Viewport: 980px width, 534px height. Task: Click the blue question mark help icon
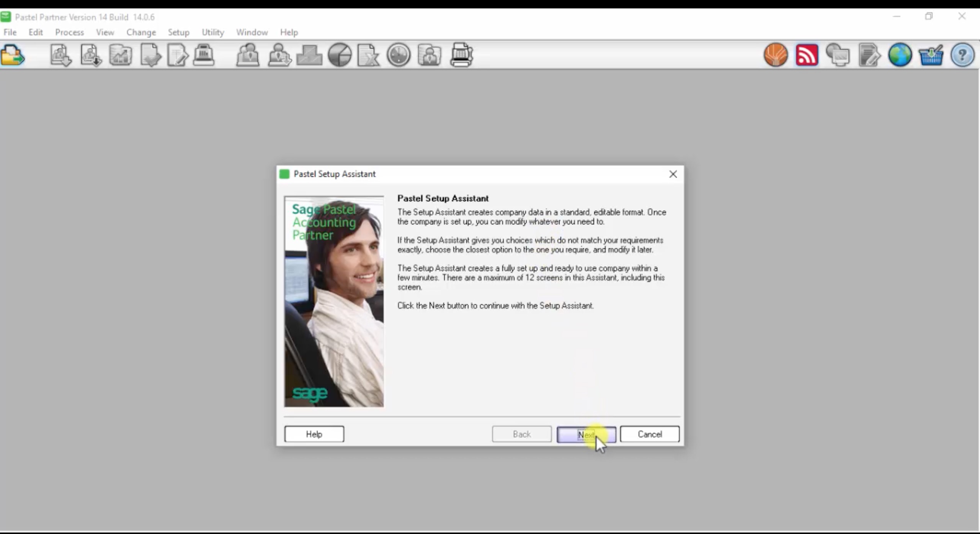(962, 55)
